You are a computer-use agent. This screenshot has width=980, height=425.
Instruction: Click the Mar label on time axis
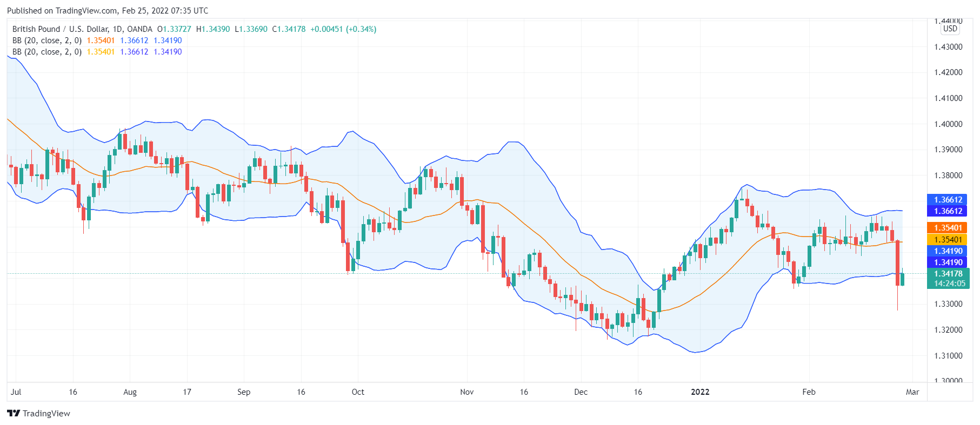pyautogui.click(x=912, y=392)
